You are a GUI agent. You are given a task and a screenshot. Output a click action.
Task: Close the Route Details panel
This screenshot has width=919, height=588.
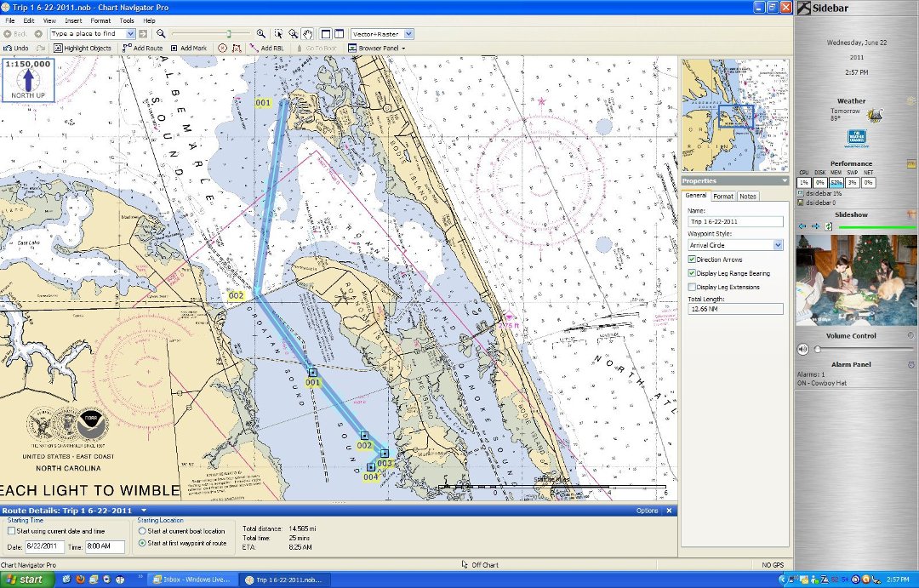669,511
